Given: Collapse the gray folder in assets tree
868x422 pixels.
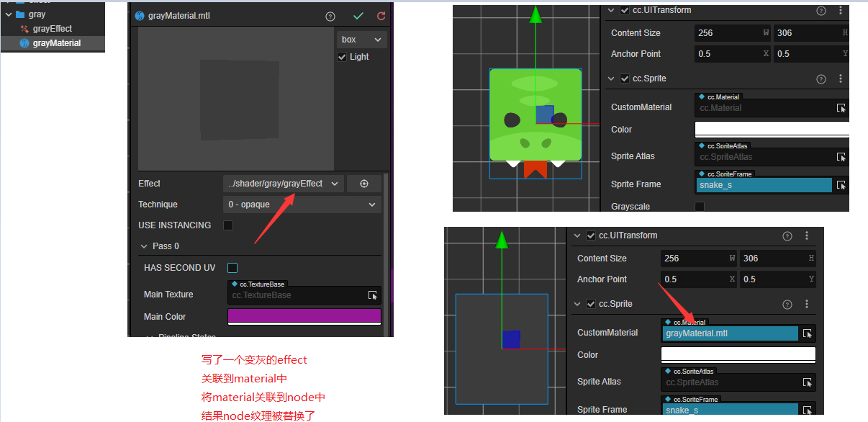Looking at the screenshot, I should pyautogui.click(x=9, y=14).
